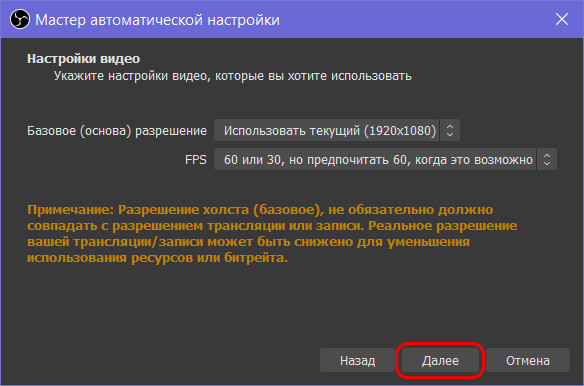Click arrows of the 1920x1080 resolution combo box
The height and width of the screenshot is (386, 584).
(450, 130)
